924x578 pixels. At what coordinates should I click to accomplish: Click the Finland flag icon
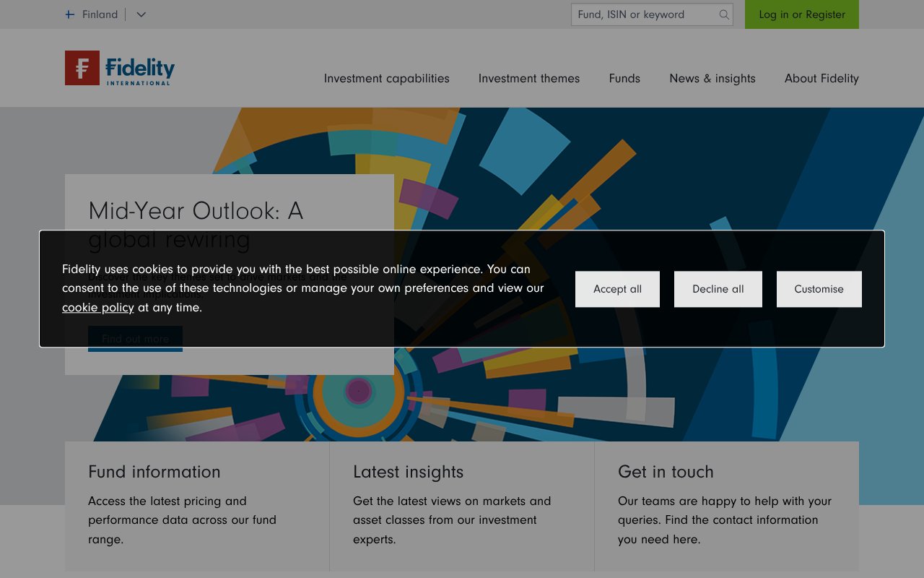point(69,14)
